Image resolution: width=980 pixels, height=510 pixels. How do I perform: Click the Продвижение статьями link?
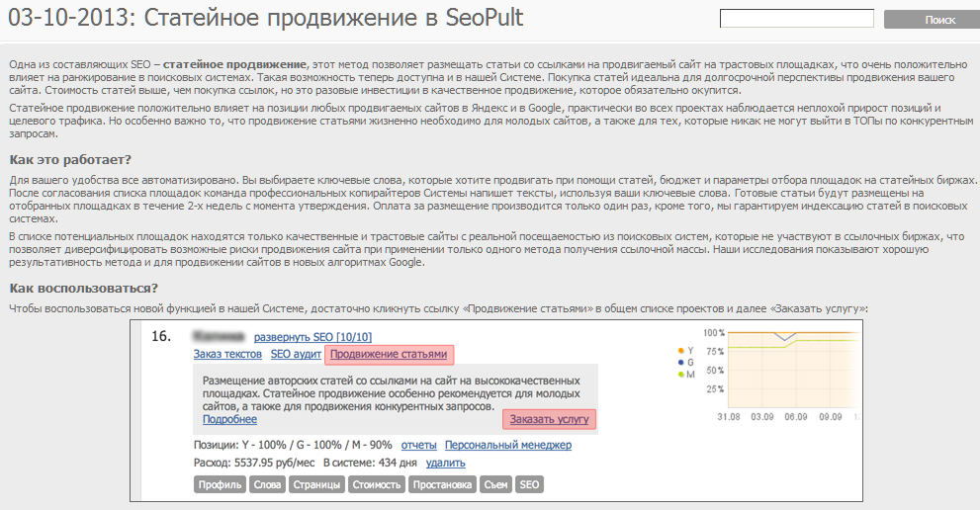coord(389,355)
